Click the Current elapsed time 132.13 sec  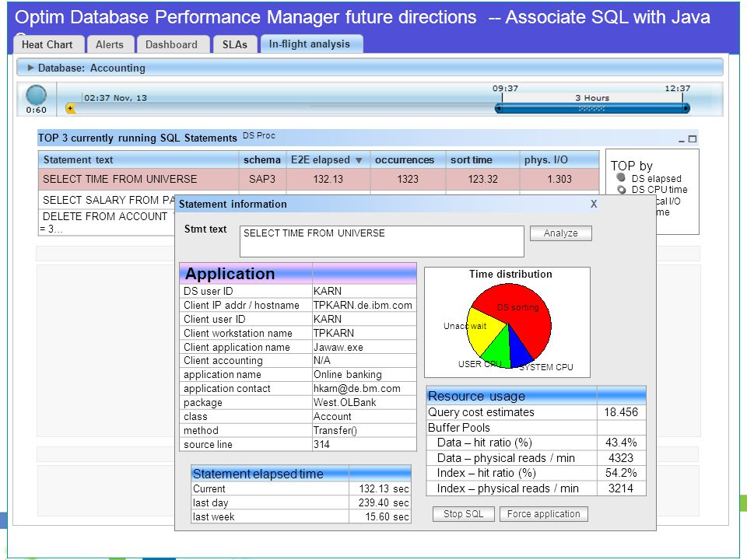pos(384,489)
